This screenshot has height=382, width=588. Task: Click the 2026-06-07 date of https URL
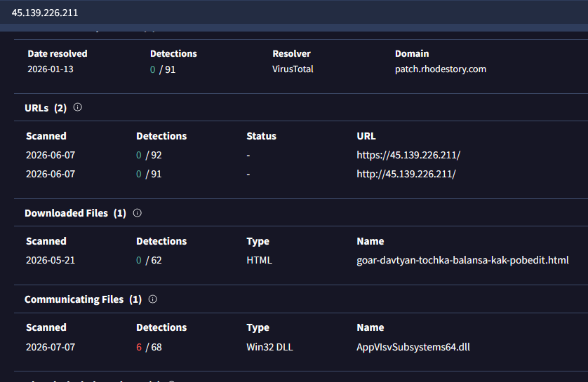(51, 155)
